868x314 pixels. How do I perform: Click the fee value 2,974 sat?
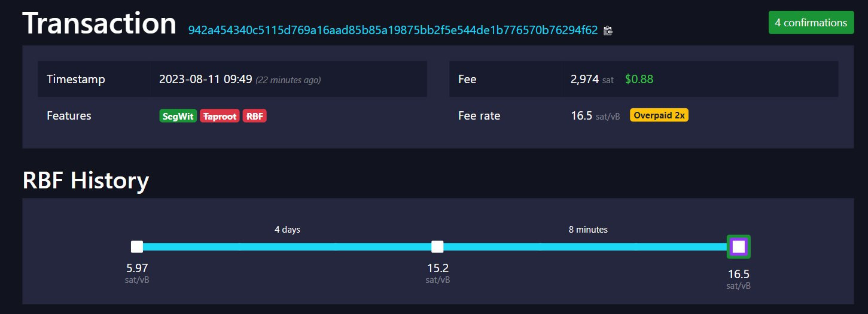coord(592,79)
